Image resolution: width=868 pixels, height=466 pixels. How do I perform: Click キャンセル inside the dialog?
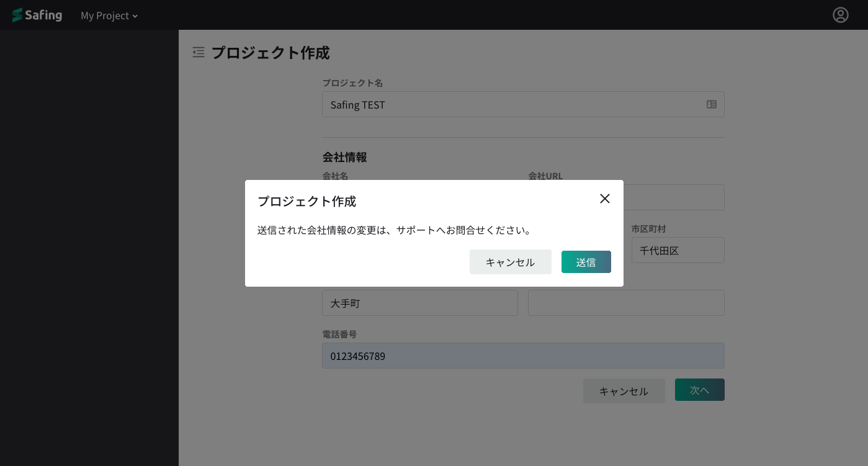point(510,262)
